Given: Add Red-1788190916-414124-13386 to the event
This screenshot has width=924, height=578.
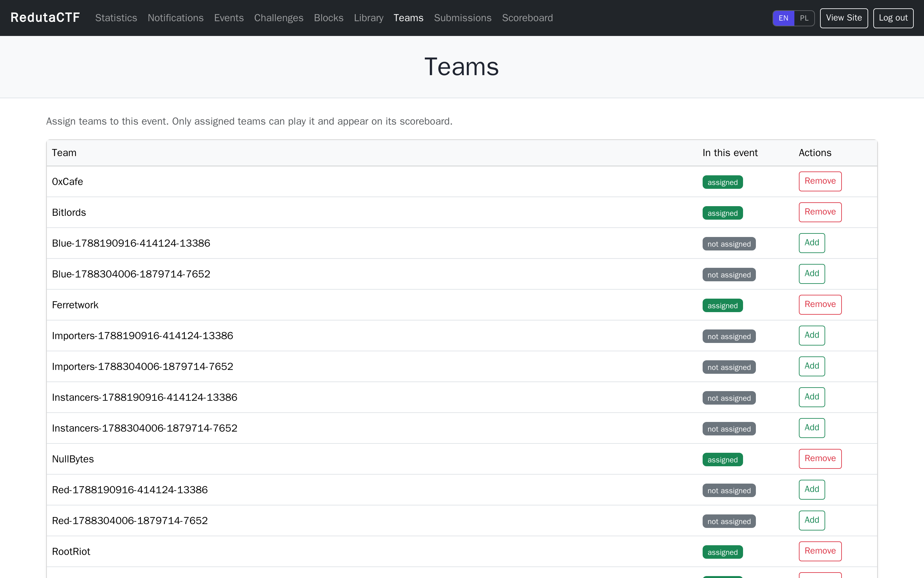Looking at the screenshot, I should (812, 490).
